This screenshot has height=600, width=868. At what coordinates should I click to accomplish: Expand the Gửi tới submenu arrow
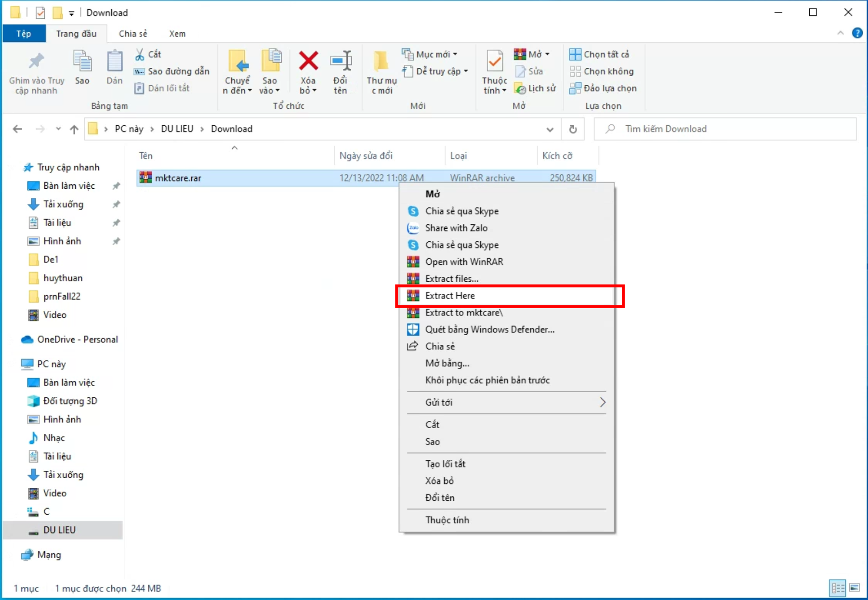602,403
